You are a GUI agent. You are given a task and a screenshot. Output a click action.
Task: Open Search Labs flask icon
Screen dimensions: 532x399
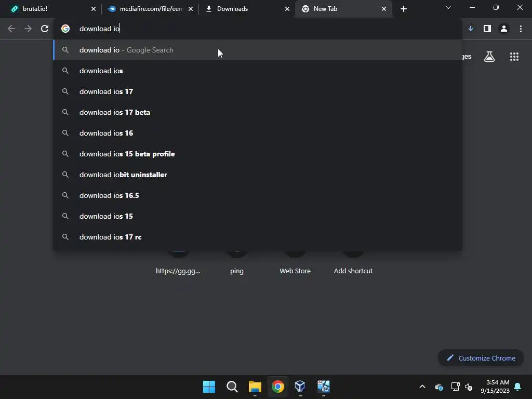489,57
